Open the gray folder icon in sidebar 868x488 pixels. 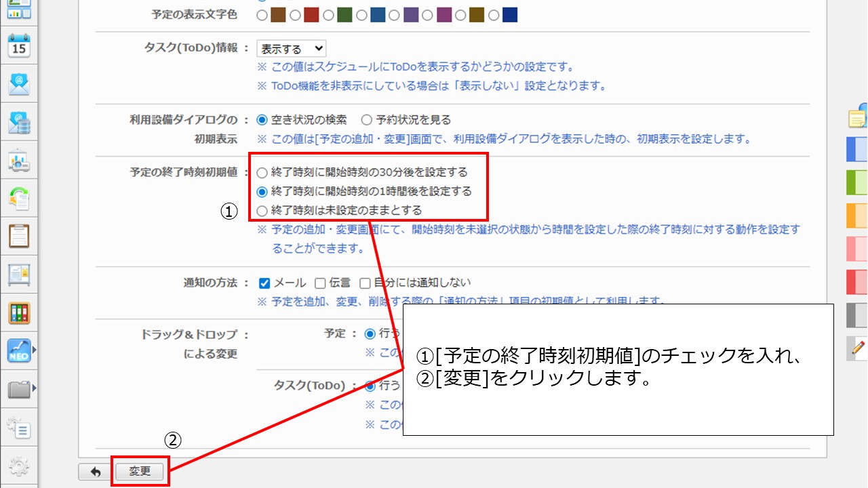[18, 389]
